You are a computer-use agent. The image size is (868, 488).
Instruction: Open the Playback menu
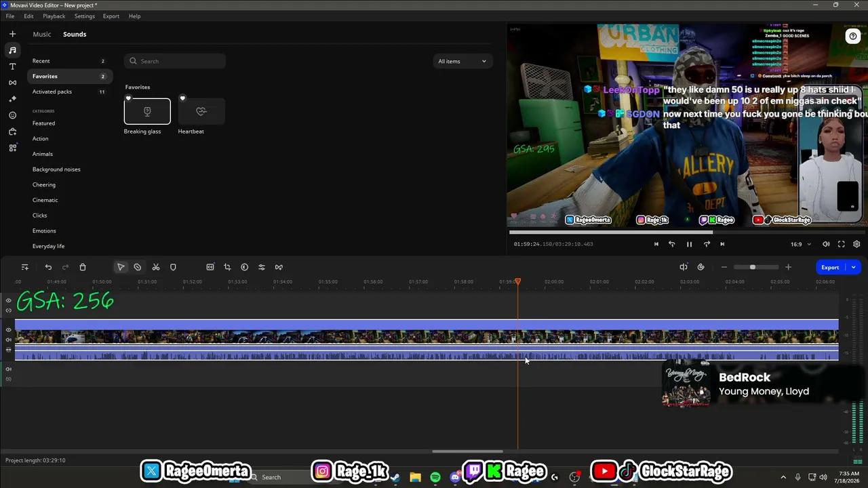(x=54, y=16)
